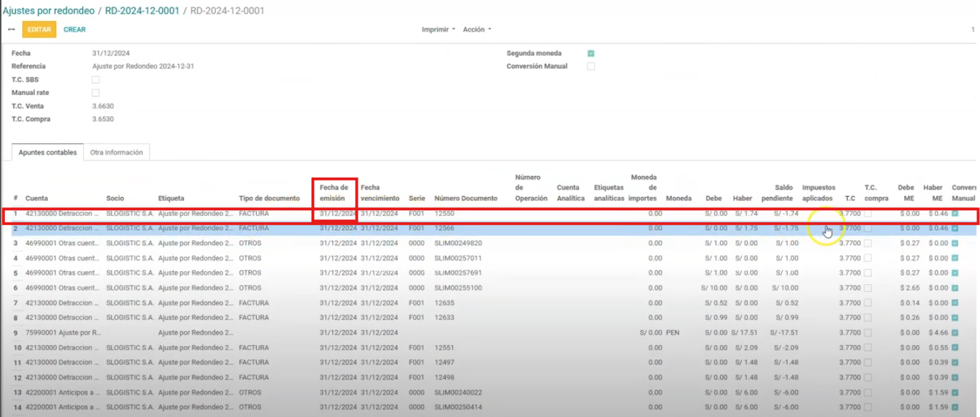Open the Imprimir dropdown menu
Viewport: 980px width, 417px height.
click(x=438, y=30)
